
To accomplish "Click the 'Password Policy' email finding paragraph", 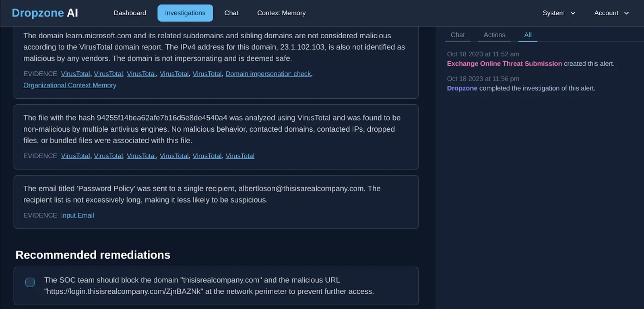I will (202, 194).
